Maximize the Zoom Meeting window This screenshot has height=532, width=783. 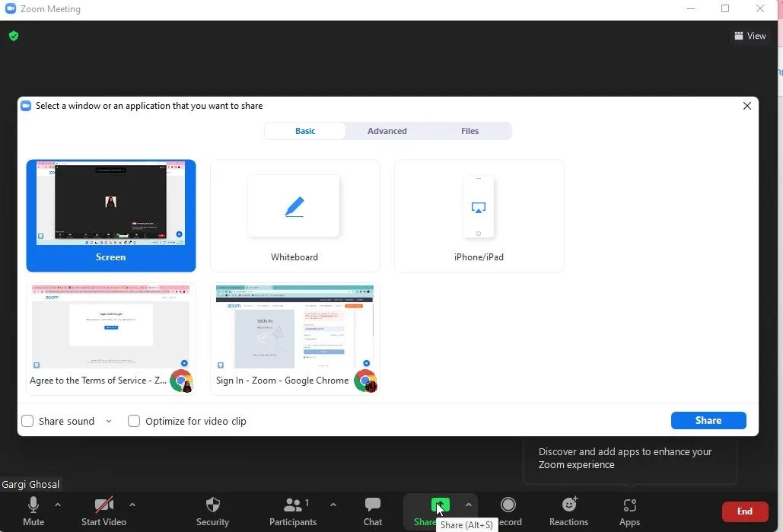coord(725,8)
